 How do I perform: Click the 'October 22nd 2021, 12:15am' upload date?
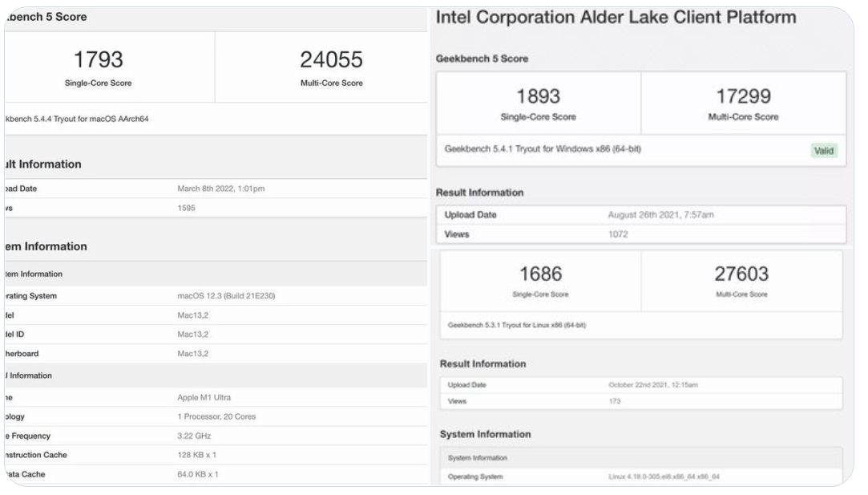pyautogui.click(x=653, y=385)
